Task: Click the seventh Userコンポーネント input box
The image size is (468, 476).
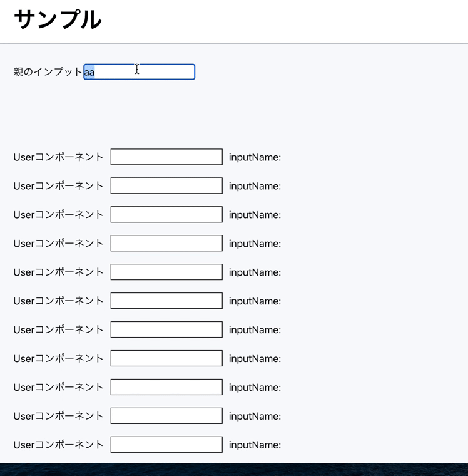Action: [x=166, y=329]
